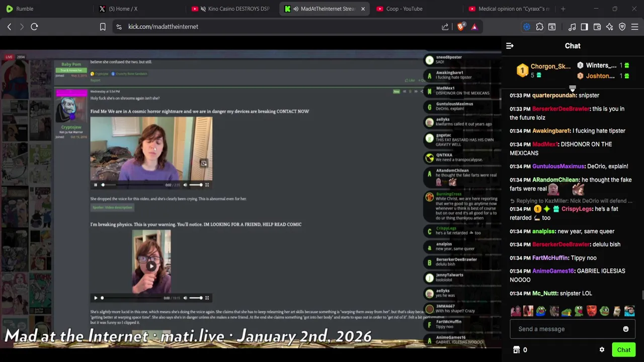Viewport: 644px width, 362px height.
Task: Pause the first embedded forum video
Action: coord(96,185)
